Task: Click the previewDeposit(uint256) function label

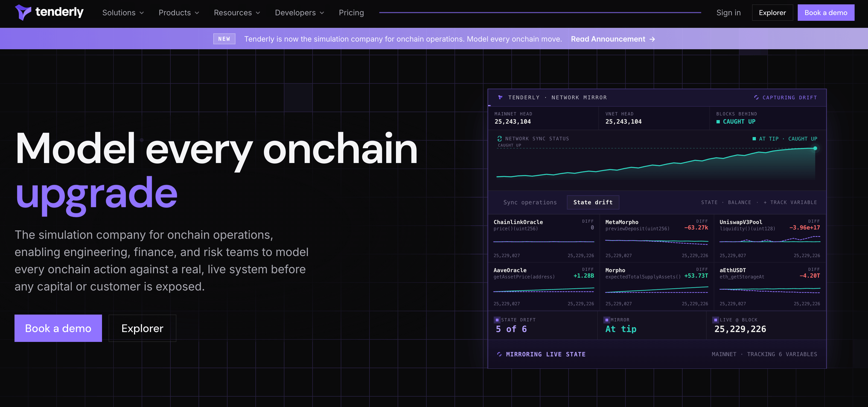Action: click(x=637, y=229)
